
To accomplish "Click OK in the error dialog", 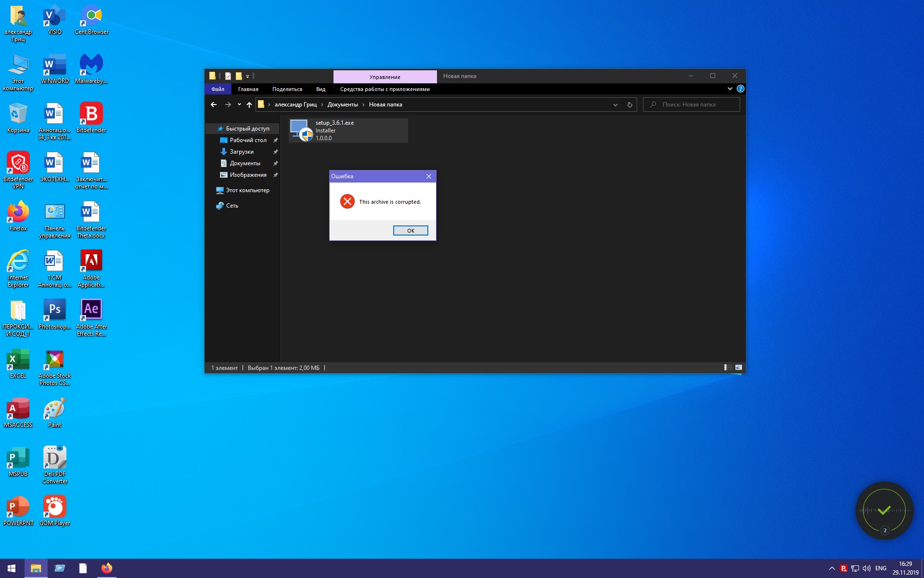I will [x=410, y=231].
